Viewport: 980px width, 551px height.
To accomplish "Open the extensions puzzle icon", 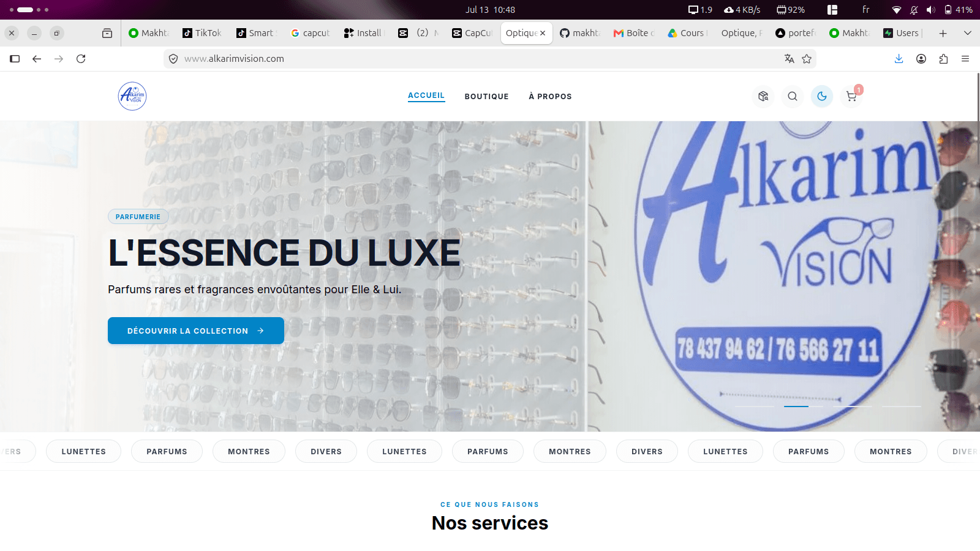I will [943, 59].
